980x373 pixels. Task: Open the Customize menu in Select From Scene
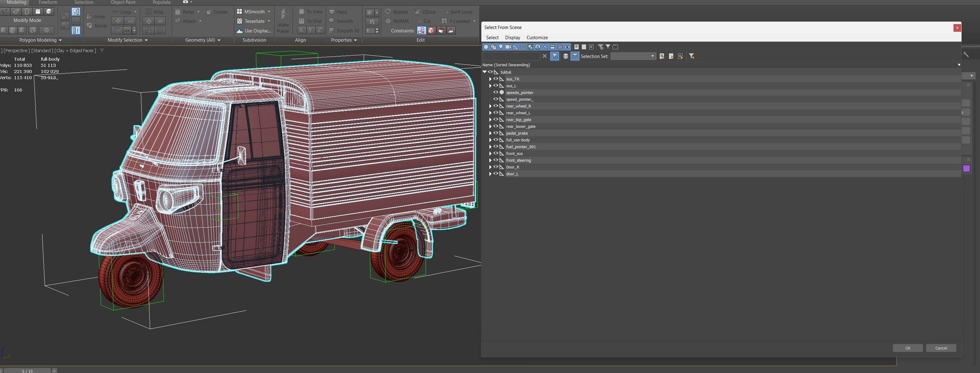pos(537,38)
